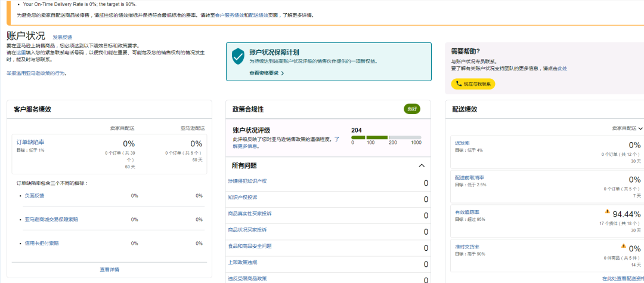Open the 这里 link for emergency contact

pyautogui.click(x=21, y=53)
